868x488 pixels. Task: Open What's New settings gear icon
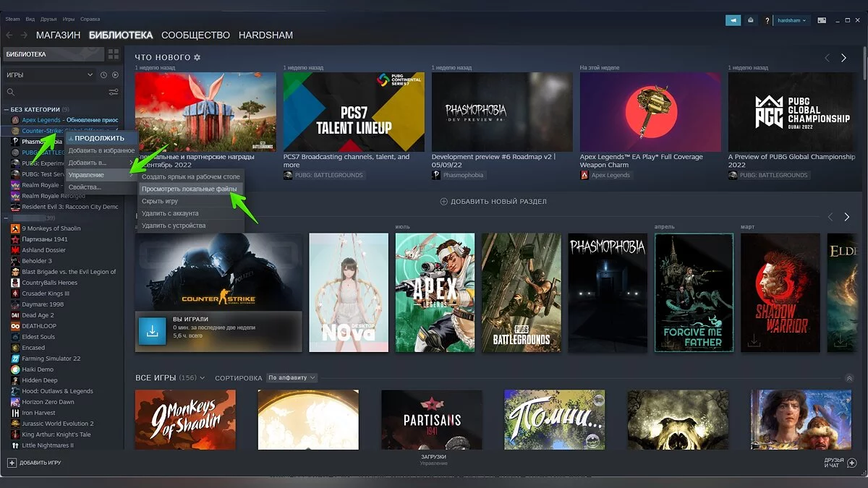coord(197,57)
